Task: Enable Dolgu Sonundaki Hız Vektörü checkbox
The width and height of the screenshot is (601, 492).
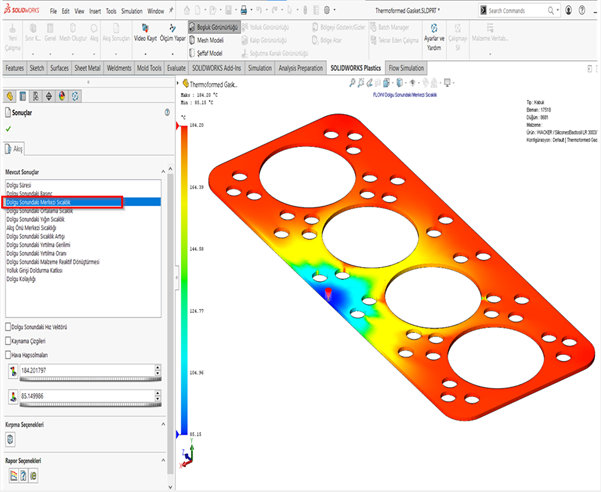Action: tap(9, 327)
